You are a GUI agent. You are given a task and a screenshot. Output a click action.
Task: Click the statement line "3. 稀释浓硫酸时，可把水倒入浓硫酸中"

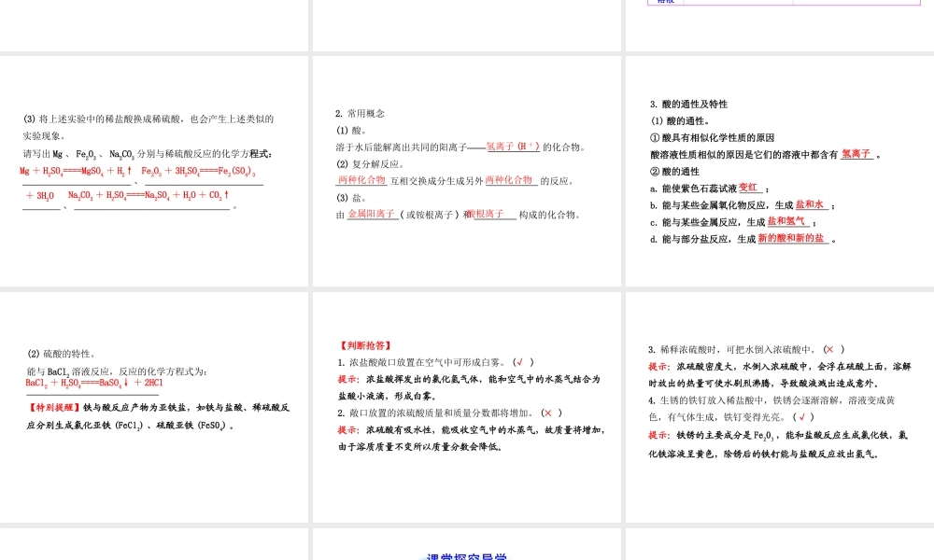coord(734,350)
